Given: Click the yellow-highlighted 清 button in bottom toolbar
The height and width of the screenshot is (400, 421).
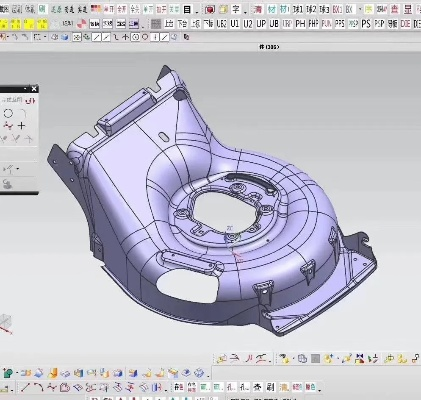Looking at the screenshot, I should pos(284,387).
